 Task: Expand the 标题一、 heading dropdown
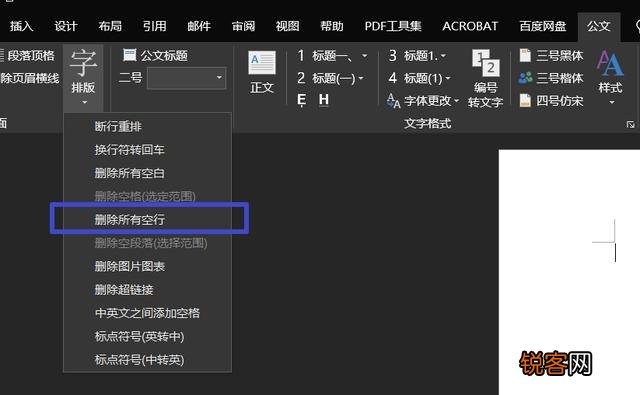coord(364,55)
